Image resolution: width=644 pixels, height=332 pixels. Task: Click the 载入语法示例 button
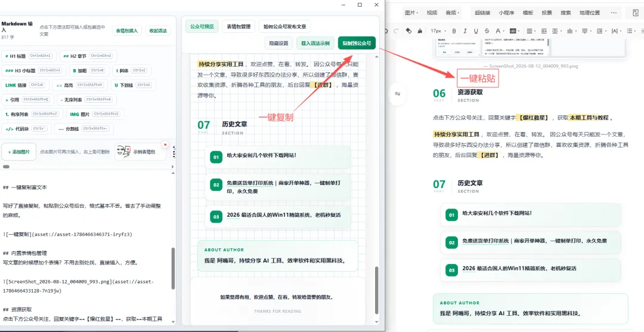[x=315, y=43]
